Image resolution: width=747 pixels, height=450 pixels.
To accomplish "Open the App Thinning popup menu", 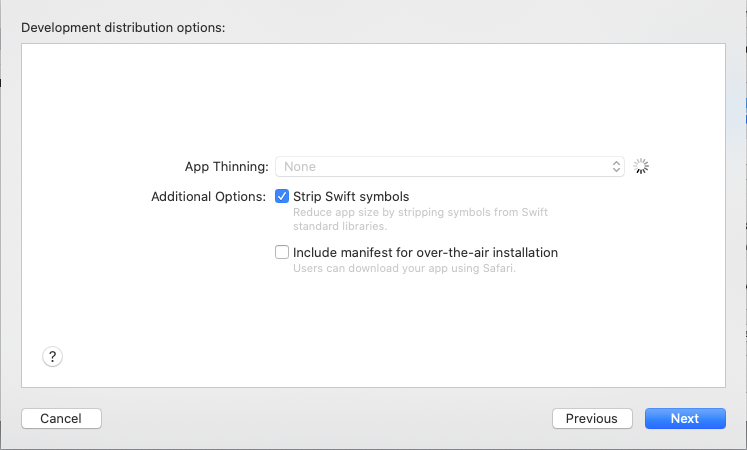I will (452, 167).
